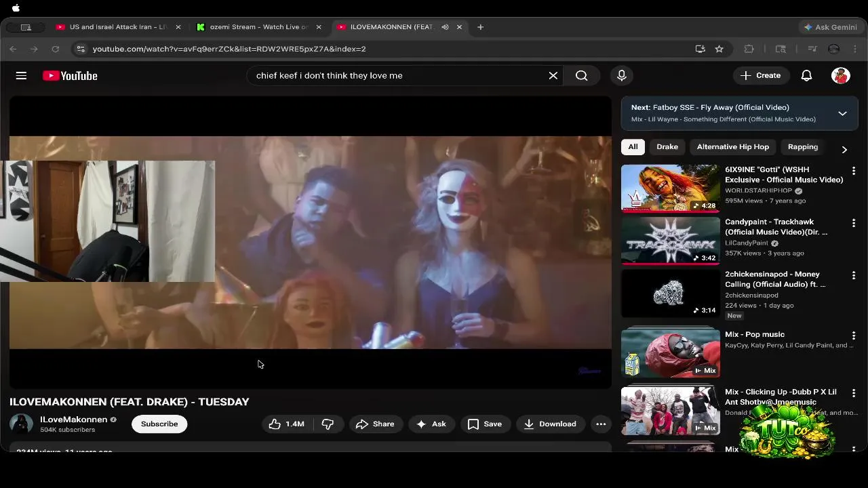This screenshot has height=488, width=868.
Task: Open the ILoveMakonnen channel avatar
Action: point(21,424)
